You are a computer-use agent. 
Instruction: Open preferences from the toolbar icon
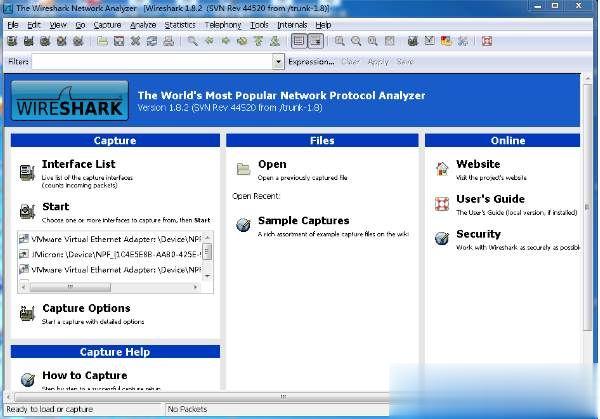pyautogui.click(x=463, y=41)
